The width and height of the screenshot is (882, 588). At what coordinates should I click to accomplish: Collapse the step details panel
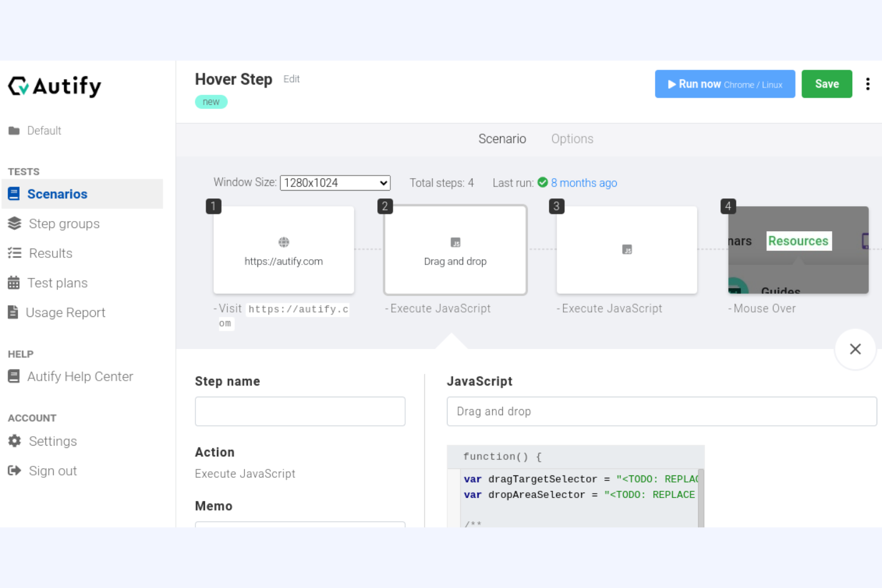(x=855, y=349)
